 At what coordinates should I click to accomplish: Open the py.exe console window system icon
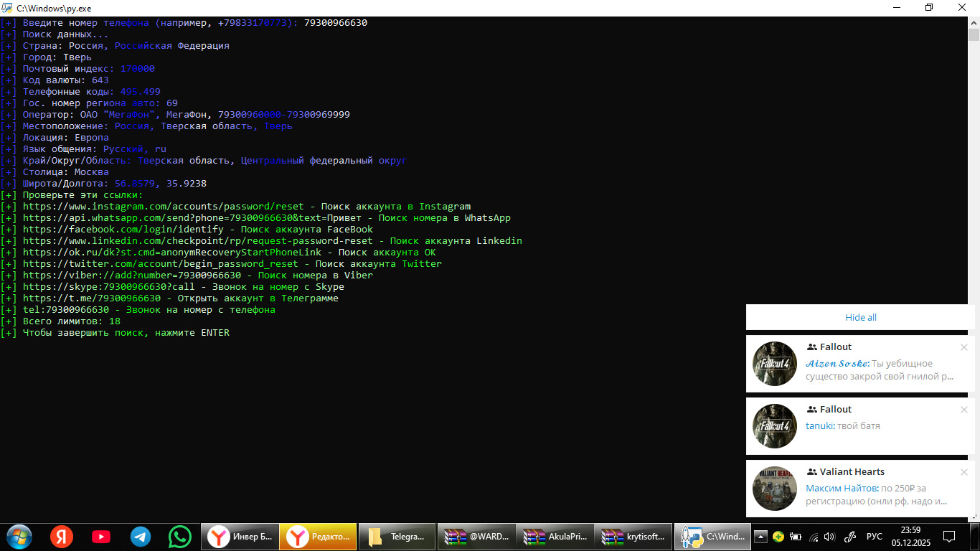[x=9, y=8]
